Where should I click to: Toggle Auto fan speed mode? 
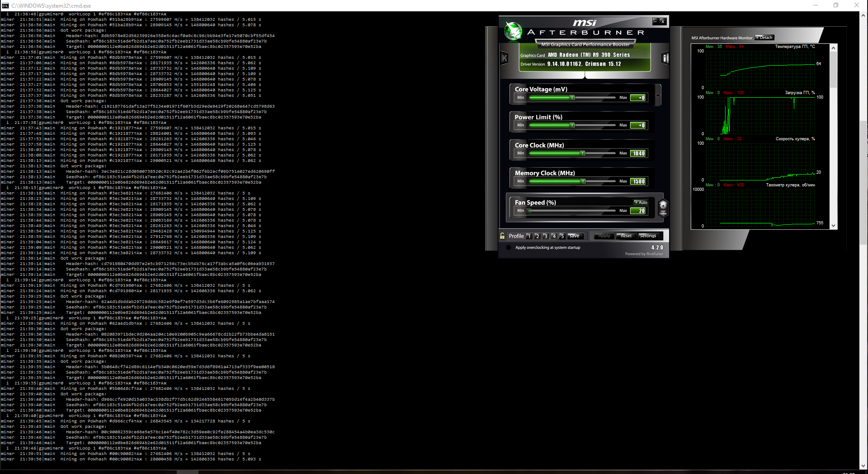pos(641,202)
